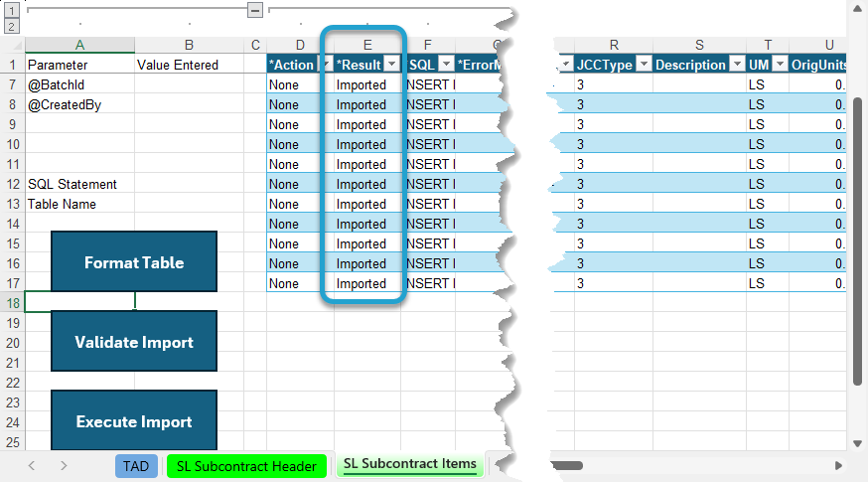Screen dimensions: 868x482
Task: Click the horizontal scrollbar thumb
Action: [567, 465]
